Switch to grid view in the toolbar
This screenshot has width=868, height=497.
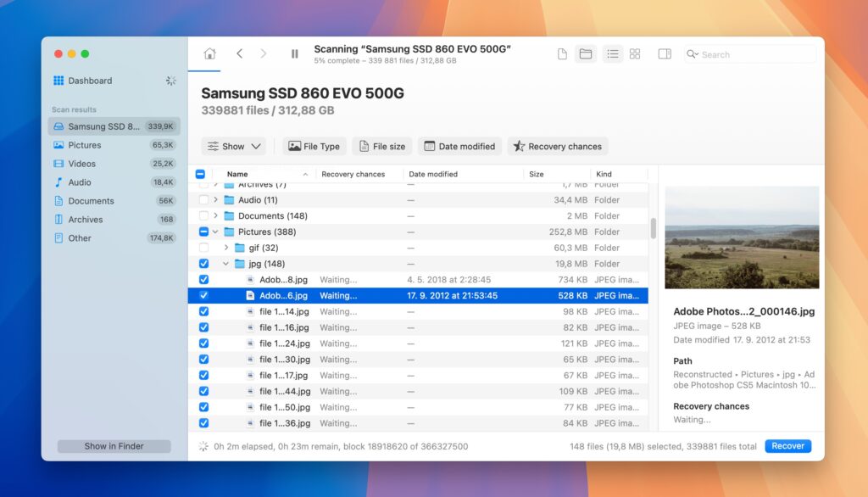click(634, 53)
